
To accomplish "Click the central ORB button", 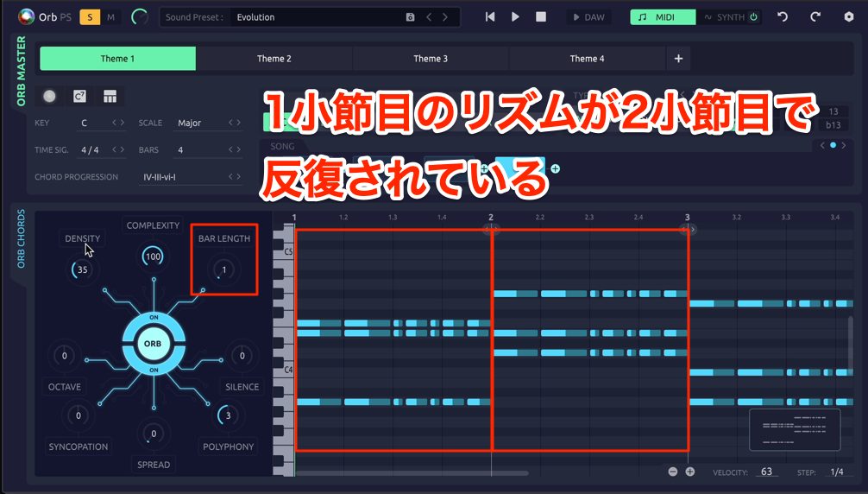I will [x=153, y=344].
